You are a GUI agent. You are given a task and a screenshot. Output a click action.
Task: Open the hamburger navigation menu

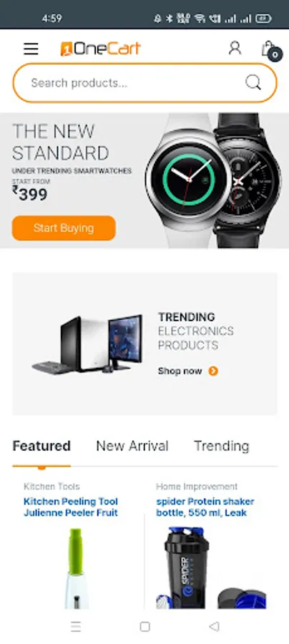click(x=31, y=49)
